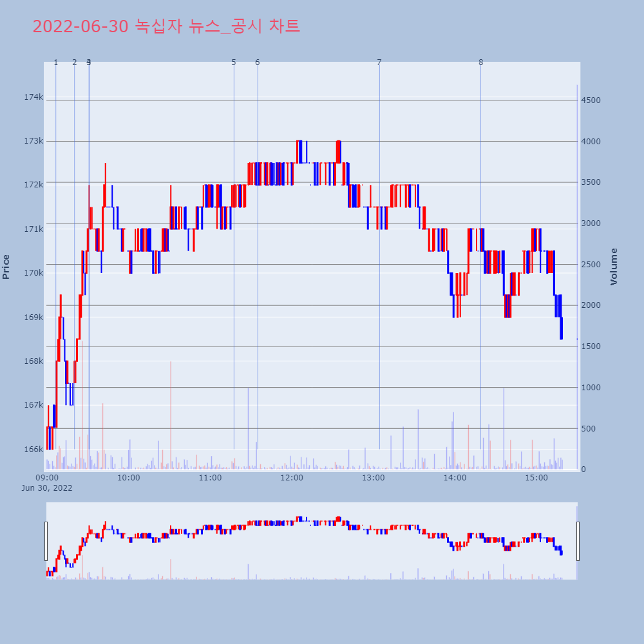Viewport: 644px width, 644px height.
Task: Click the chart title '2022-06-30 녹십자 뉴스_공시 차트'
Action: coord(166,26)
